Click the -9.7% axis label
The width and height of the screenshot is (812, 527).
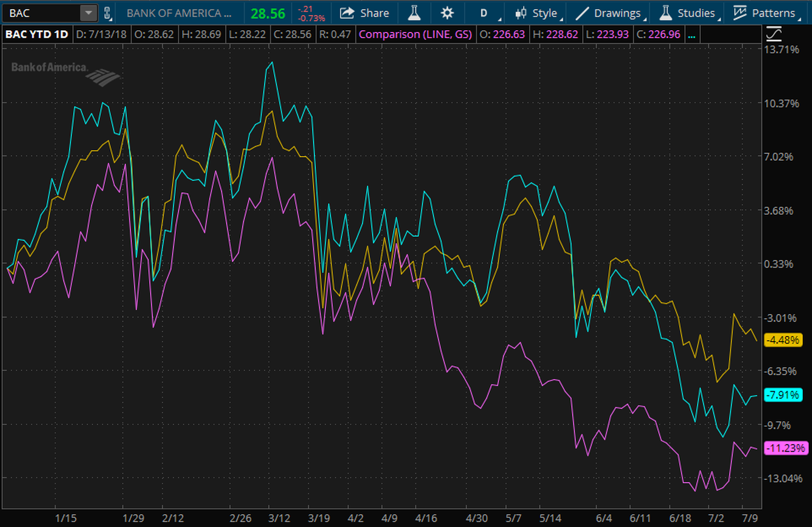(x=778, y=425)
